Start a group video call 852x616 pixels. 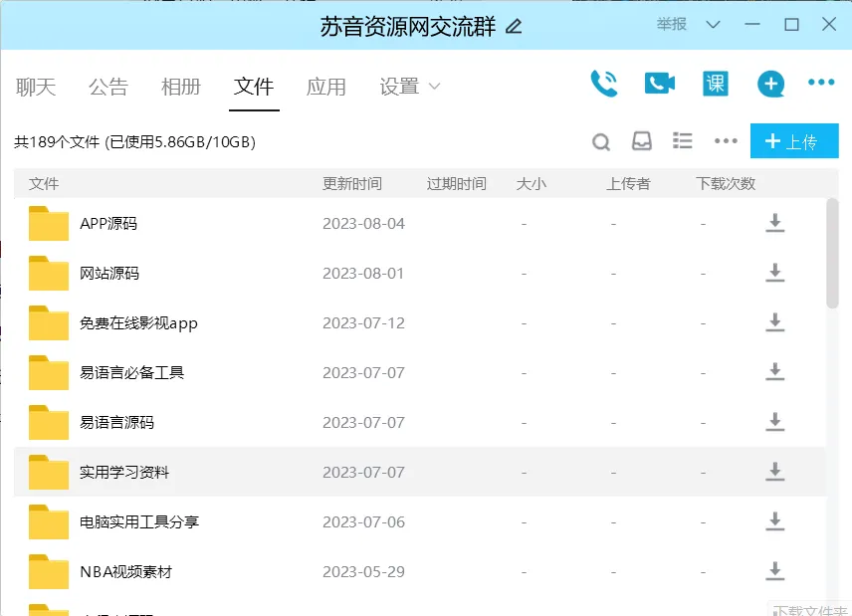coord(659,84)
